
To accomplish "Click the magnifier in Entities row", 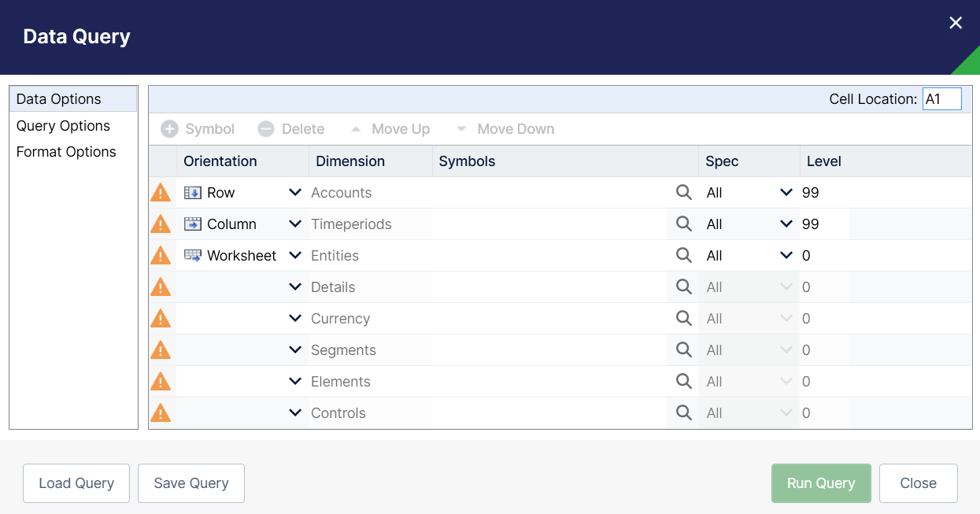I will coord(684,256).
